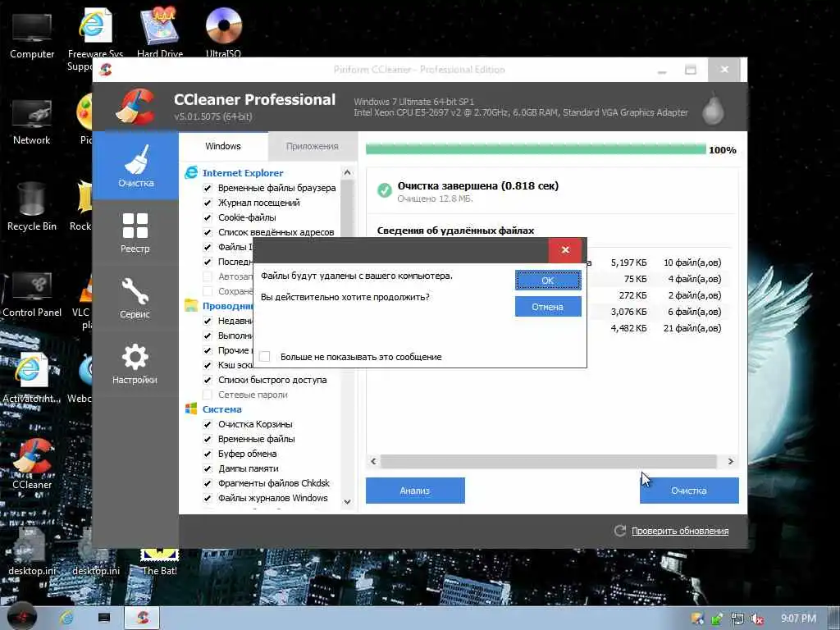Click the Анализ button
840x630 pixels.
click(x=415, y=491)
